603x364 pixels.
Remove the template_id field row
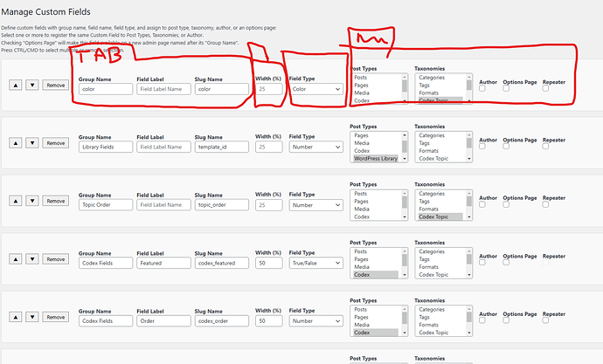(x=56, y=143)
